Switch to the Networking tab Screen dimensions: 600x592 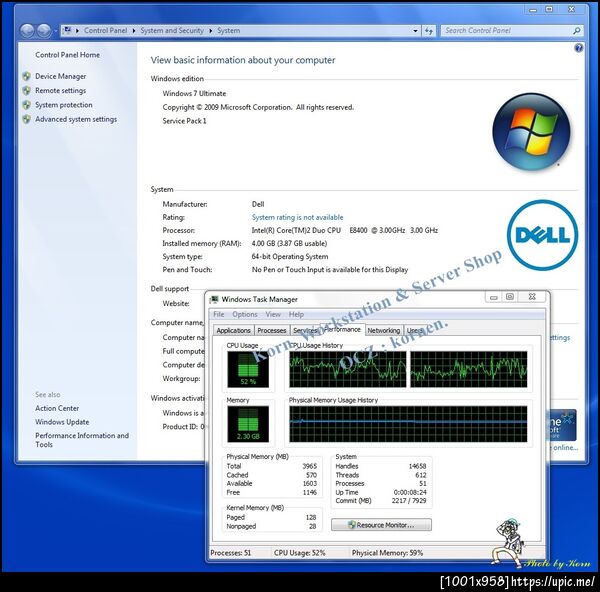[383, 331]
